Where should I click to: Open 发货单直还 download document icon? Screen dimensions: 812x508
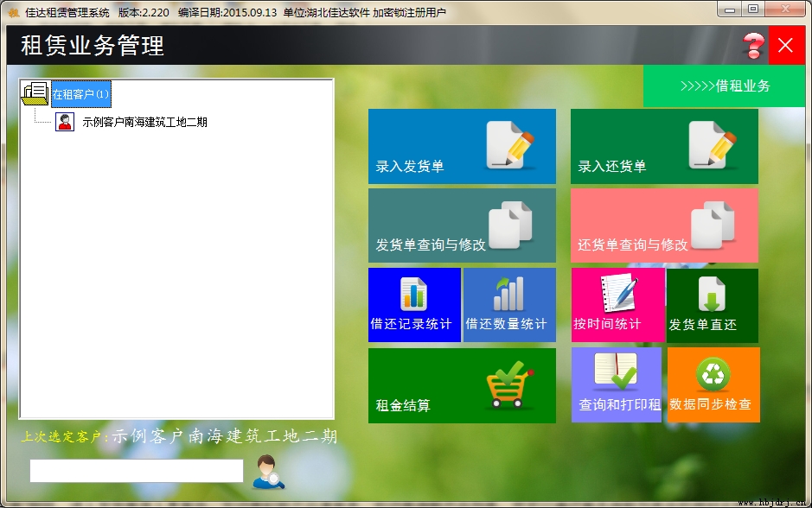(x=712, y=294)
